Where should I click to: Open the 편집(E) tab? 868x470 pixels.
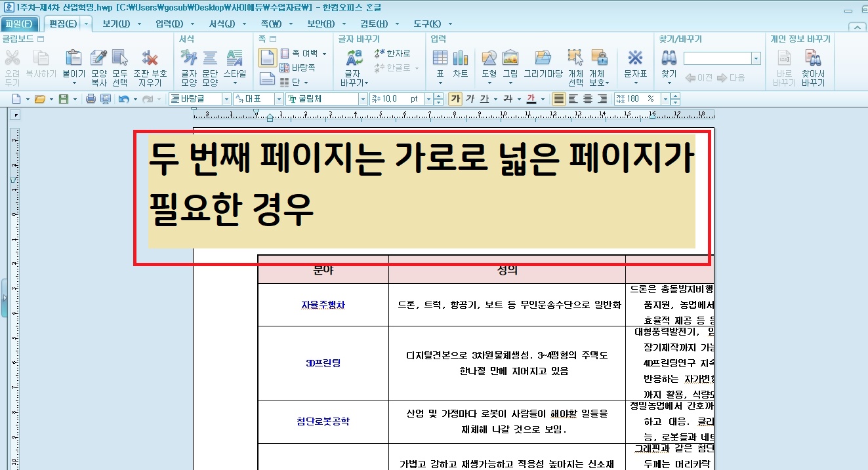tap(63, 24)
